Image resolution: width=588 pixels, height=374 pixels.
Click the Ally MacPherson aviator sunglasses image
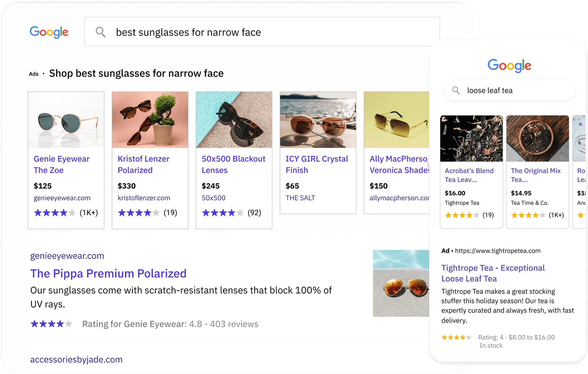pos(397,120)
